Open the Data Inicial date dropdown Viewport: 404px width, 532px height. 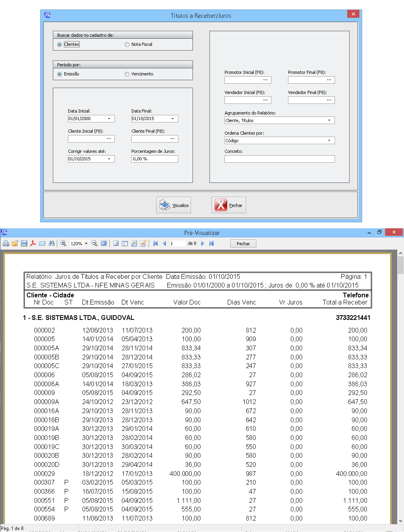coord(109,119)
